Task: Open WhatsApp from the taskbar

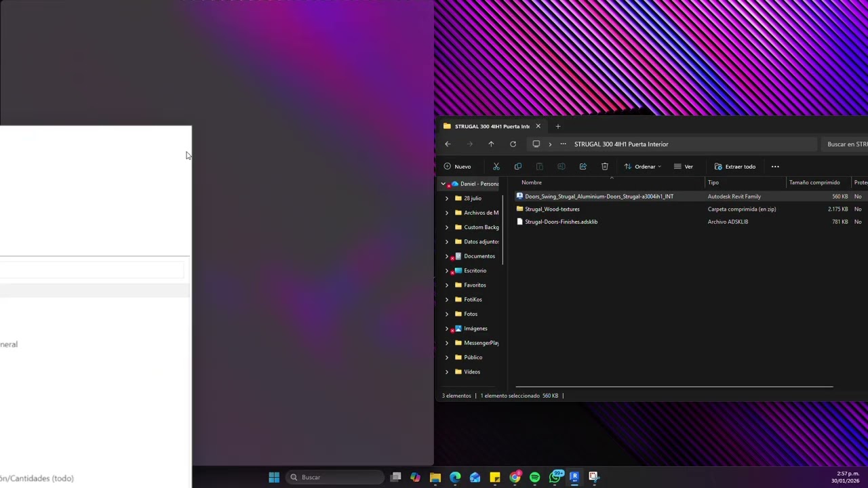Action: [555, 477]
